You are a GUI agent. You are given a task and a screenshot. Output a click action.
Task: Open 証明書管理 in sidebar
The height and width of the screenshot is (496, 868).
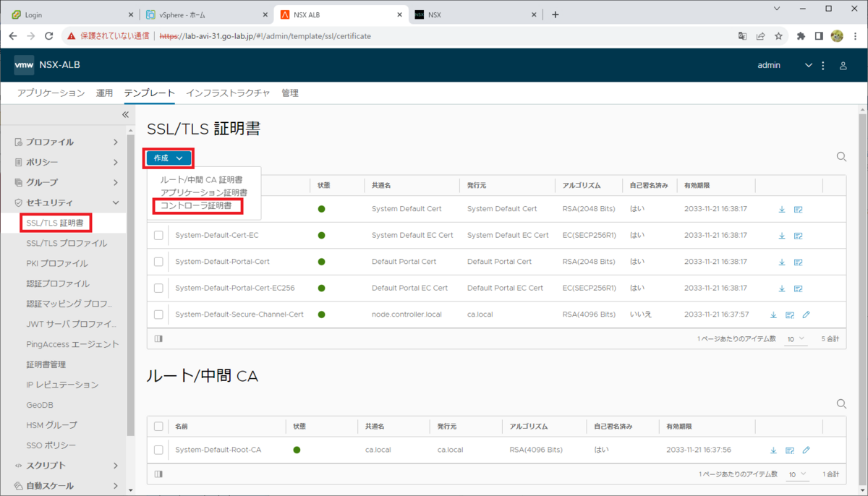click(x=46, y=364)
